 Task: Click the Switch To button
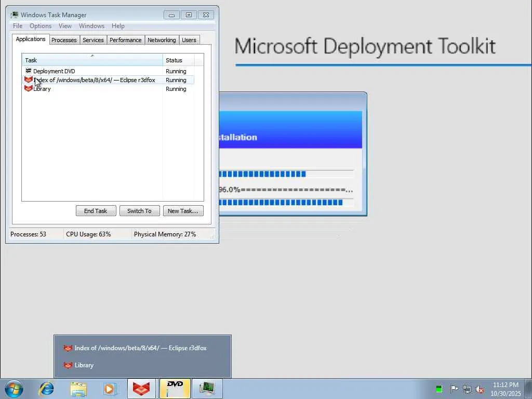coord(139,211)
